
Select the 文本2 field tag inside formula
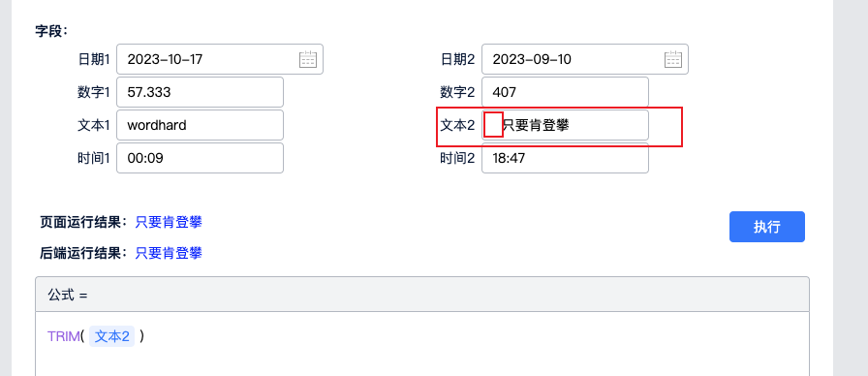[x=111, y=336]
